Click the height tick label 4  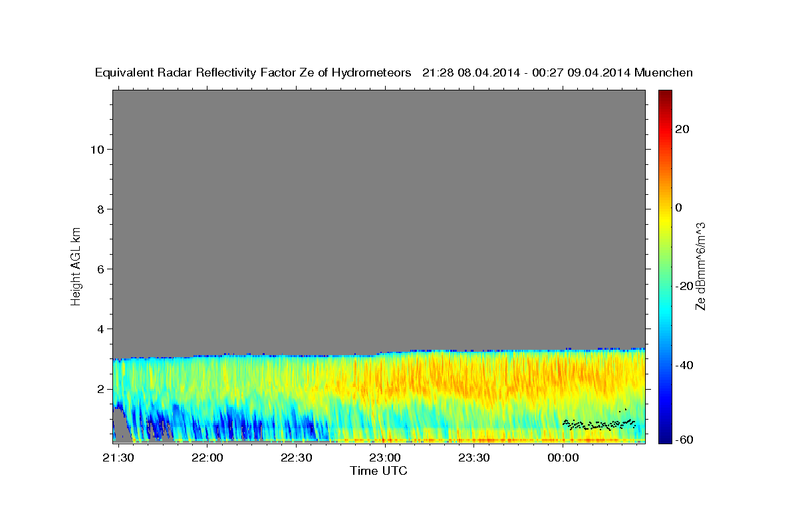click(101, 329)
